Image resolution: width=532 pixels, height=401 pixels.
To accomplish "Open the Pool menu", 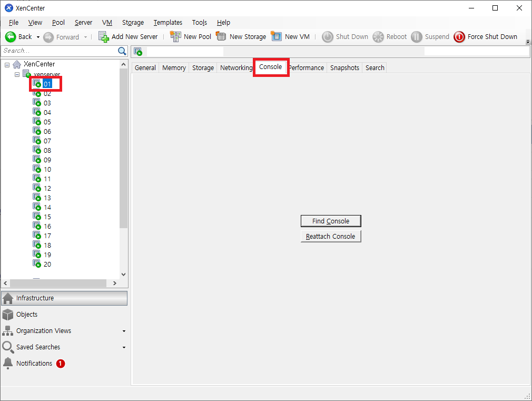I will (58, 23).
